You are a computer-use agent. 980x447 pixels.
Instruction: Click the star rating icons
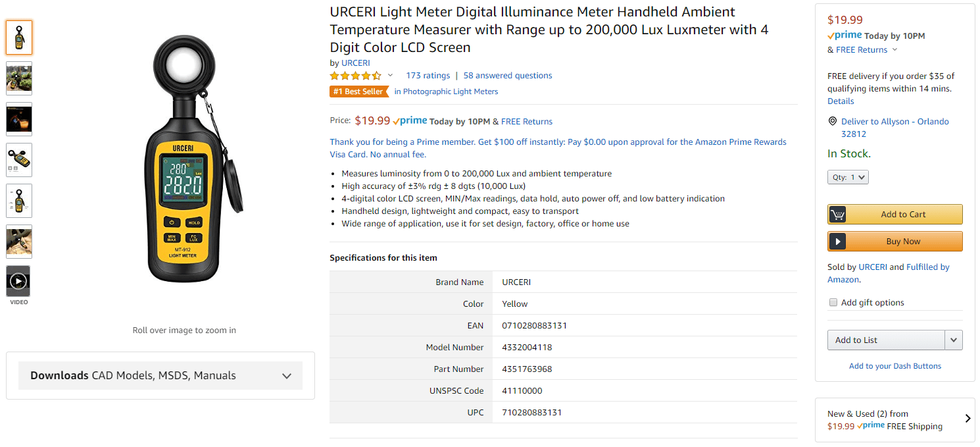tap(355, 76)
